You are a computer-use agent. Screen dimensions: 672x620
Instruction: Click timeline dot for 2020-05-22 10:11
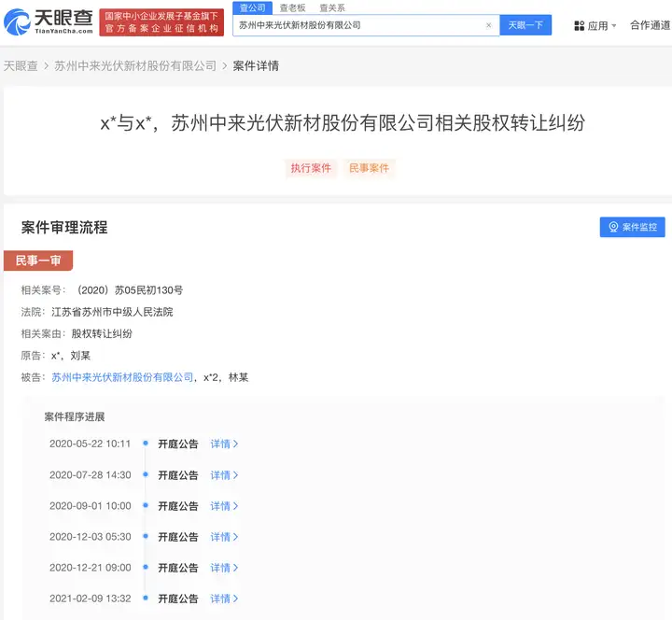click(x=146, y=443)
